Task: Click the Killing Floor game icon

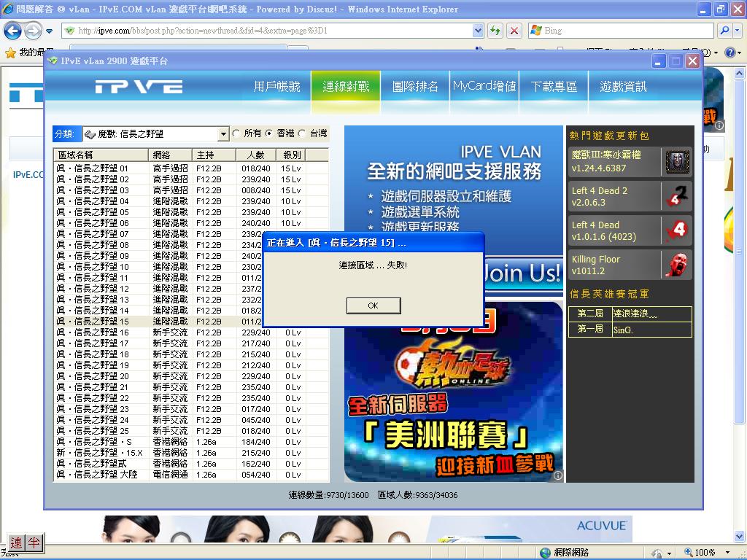Action: (677, 265)
